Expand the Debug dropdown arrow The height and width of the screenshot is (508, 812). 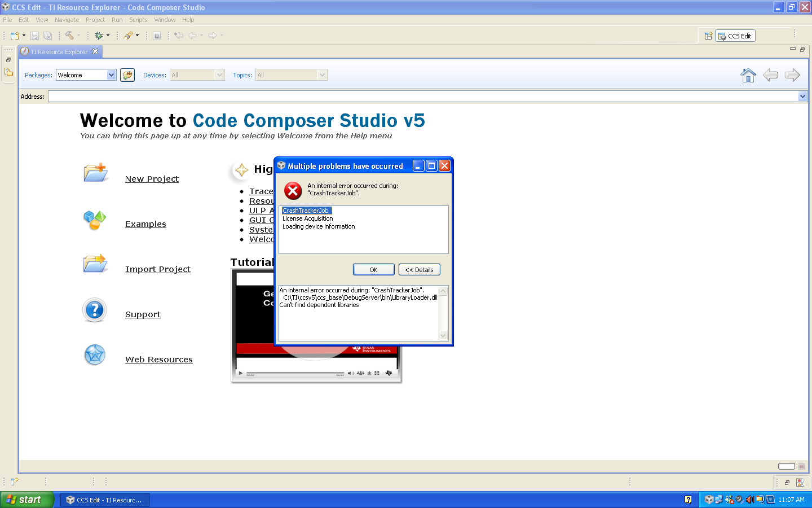click(108, 36)
